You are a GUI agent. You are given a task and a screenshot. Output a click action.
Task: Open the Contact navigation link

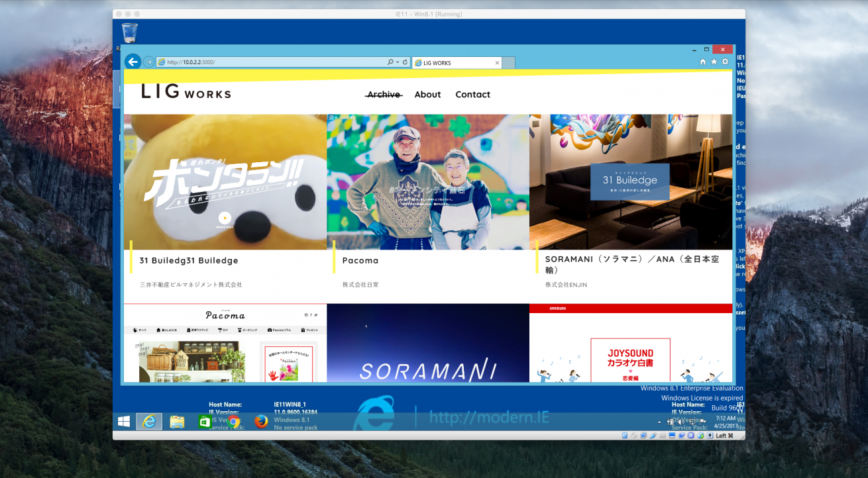point(472,95)
